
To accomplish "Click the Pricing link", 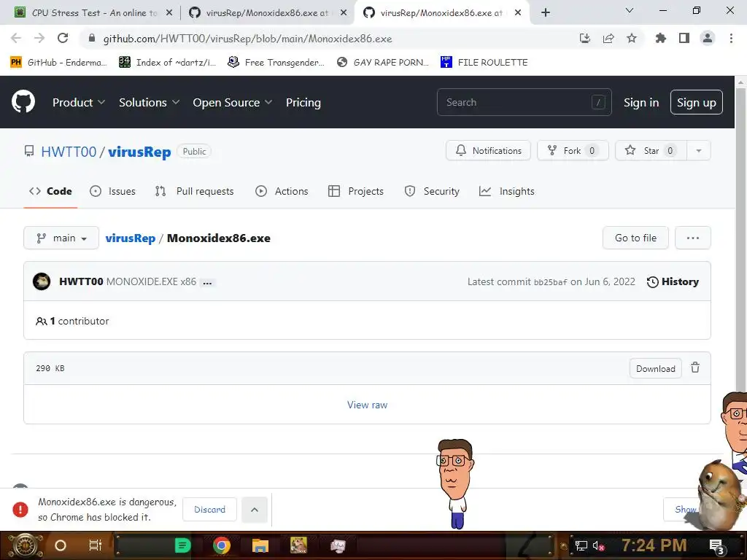I will click(303, 102).
